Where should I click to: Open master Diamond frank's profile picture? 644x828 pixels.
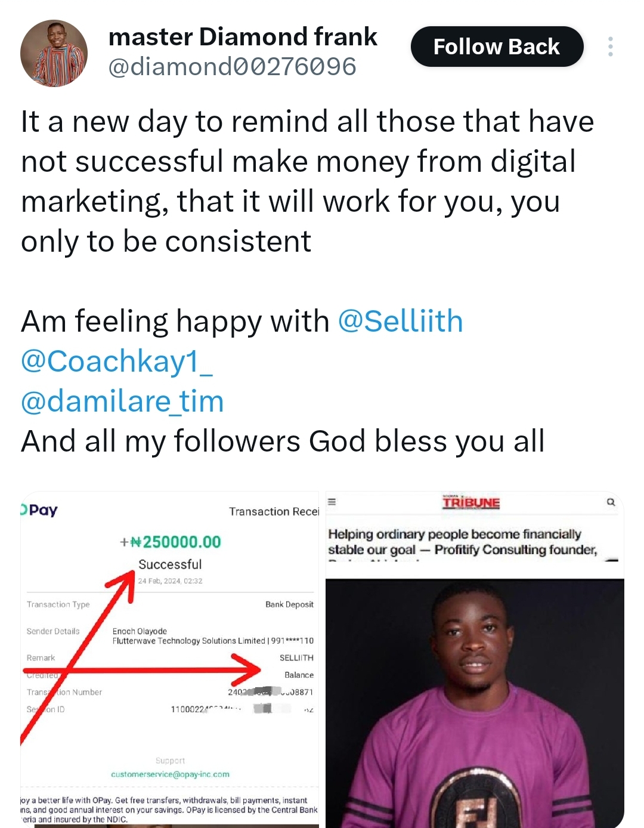tap(54, 53)
